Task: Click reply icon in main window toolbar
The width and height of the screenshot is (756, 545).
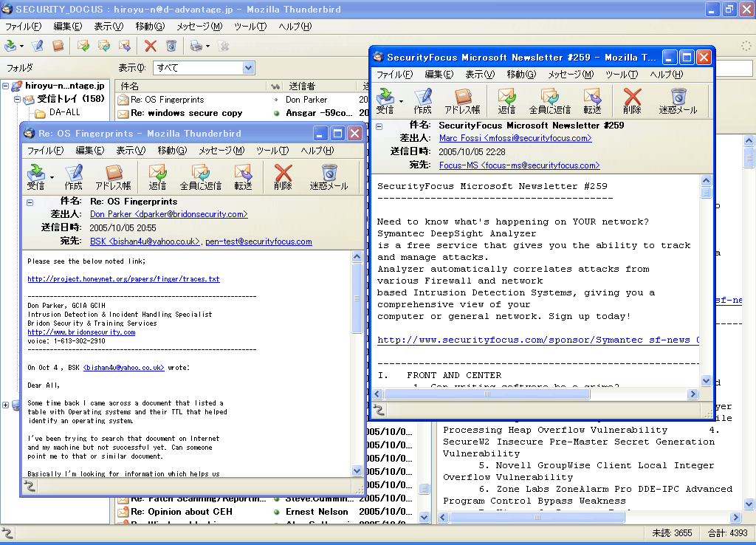Action: click(x=83, y=46)
